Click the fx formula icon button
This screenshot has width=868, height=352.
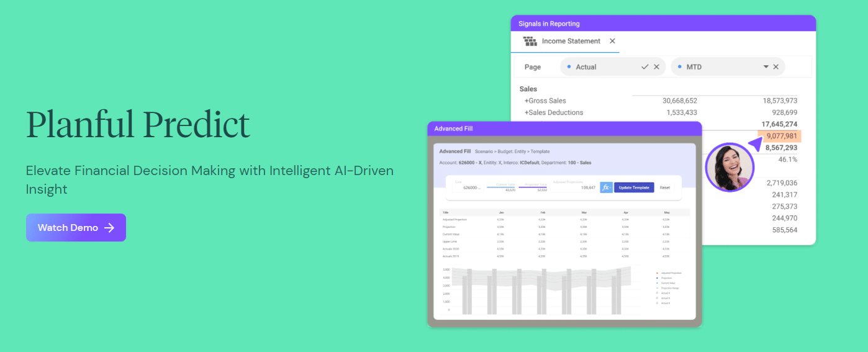tap(606, 187)
